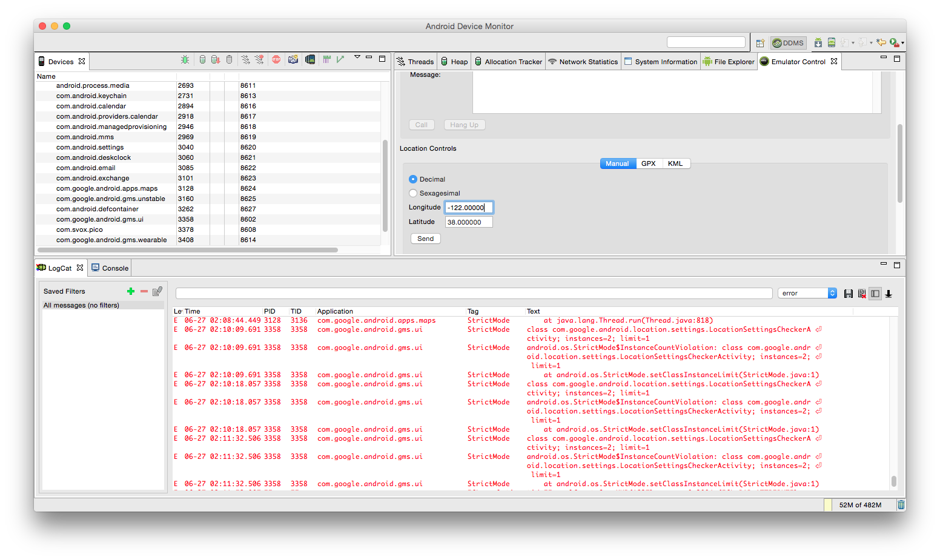This screenshot has height=560, width=940.
Task: Select android.process.media process row
Action: pos(208,85)
